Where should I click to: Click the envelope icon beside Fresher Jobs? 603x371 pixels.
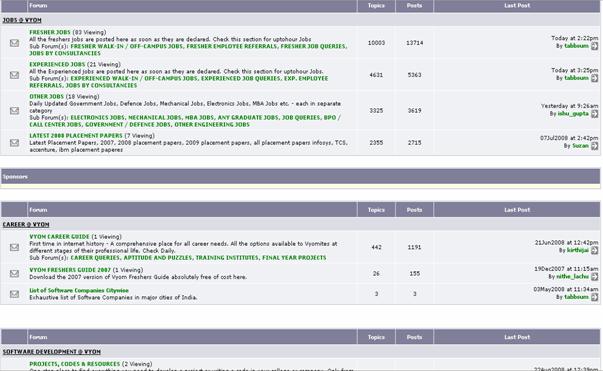[x=14, y=43]
